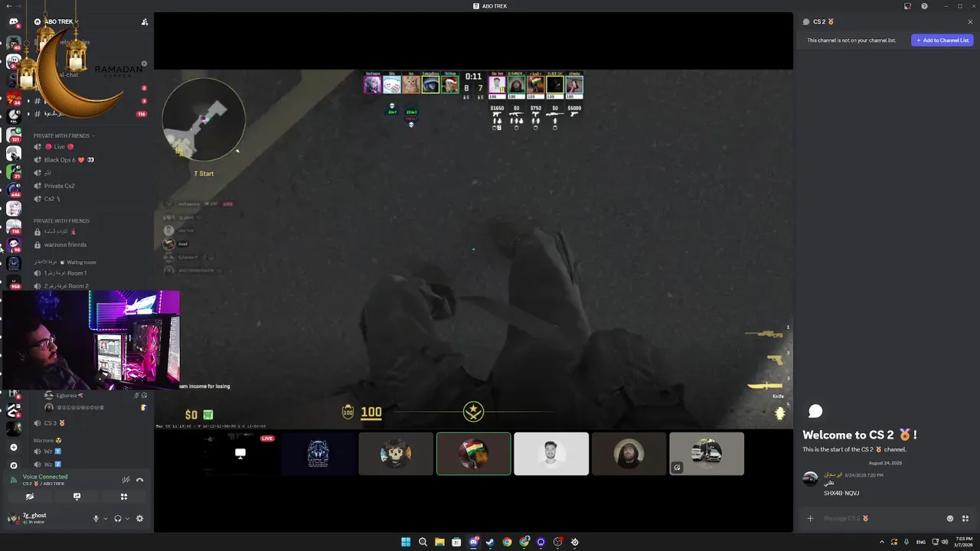
Task: Deafen with headphones icon
Action: [117, 518]
